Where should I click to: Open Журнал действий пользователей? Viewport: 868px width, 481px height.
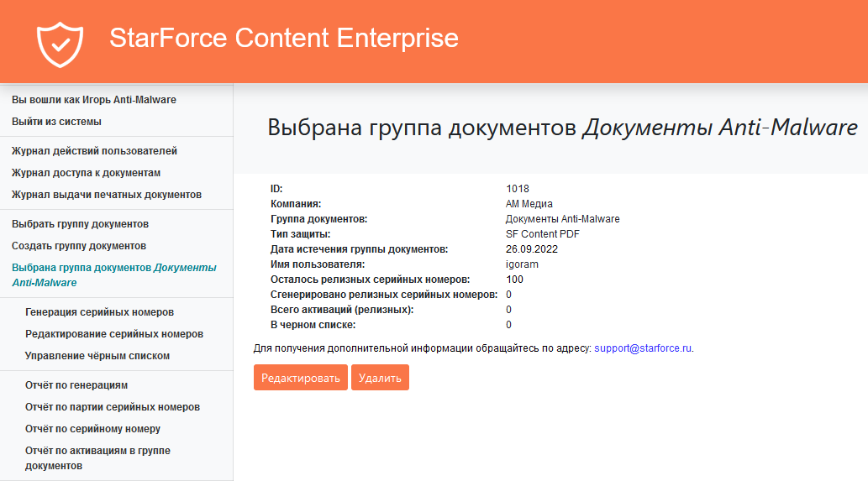pos(94,151)
